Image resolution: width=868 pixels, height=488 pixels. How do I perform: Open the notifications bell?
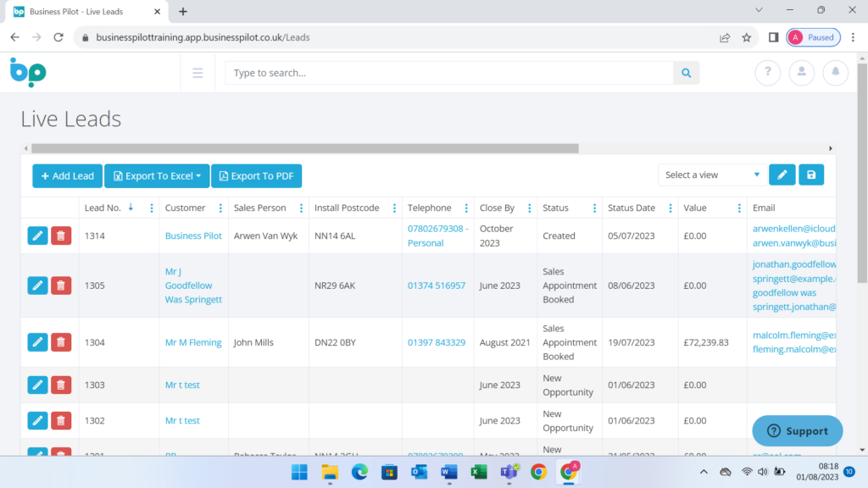click(x=835, y=73)
